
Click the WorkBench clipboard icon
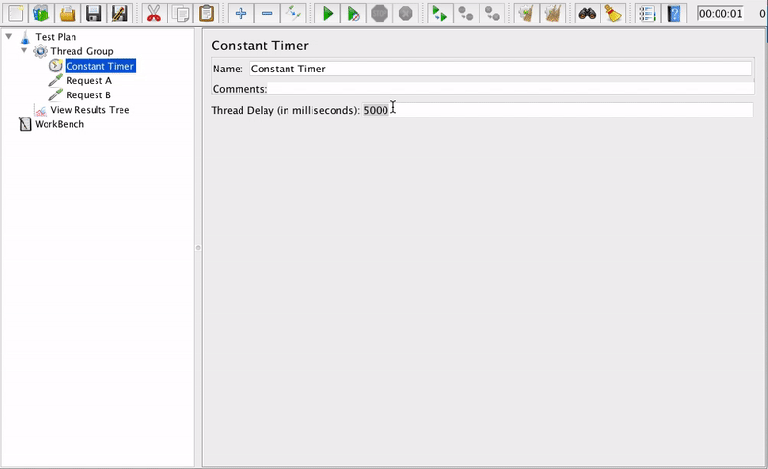tap(25, 124)
